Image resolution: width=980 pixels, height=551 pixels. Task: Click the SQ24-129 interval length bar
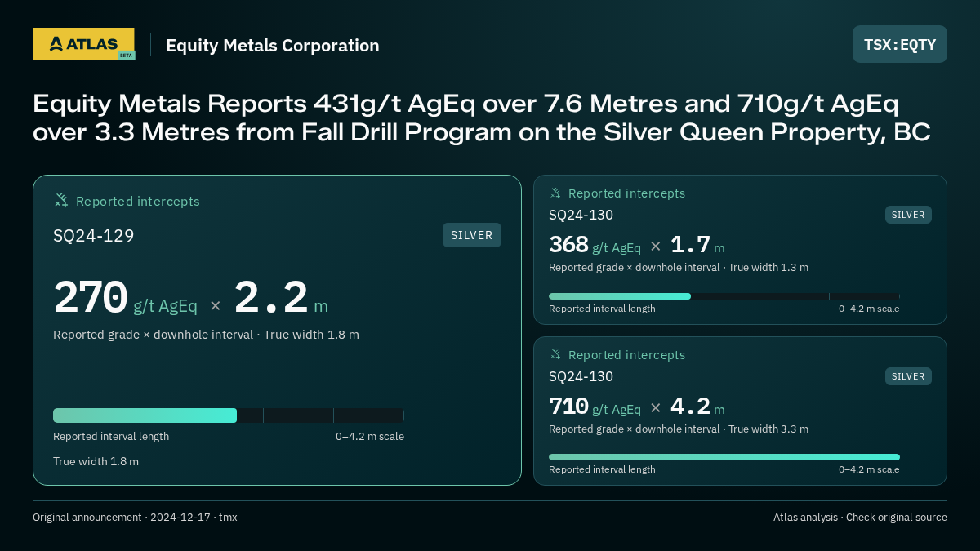coord(229,415)
